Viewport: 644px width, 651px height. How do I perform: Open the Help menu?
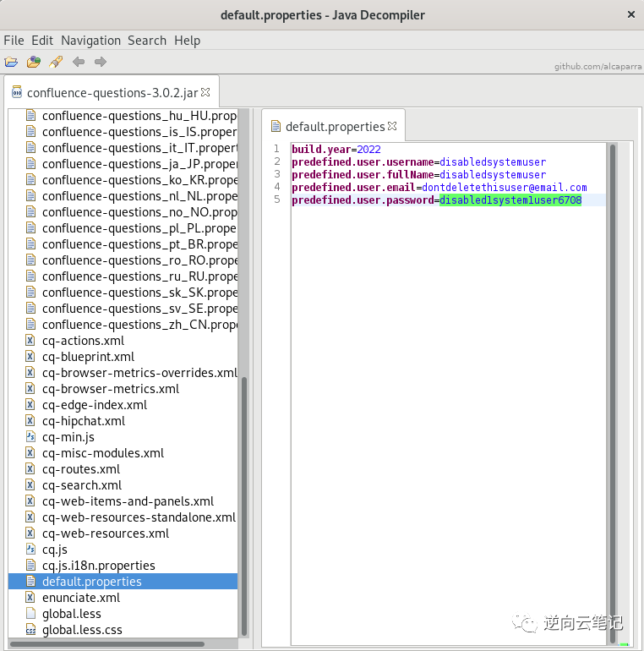[187, 41]
